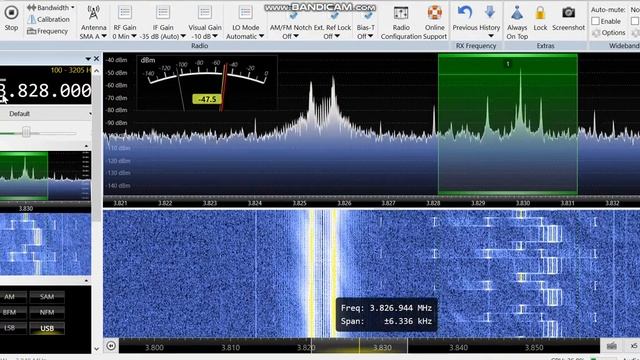Image resolution: width=640 pixels, height=360 pixels.
Task: Stop the radio with the Stop button
Action: click(11, 18)
